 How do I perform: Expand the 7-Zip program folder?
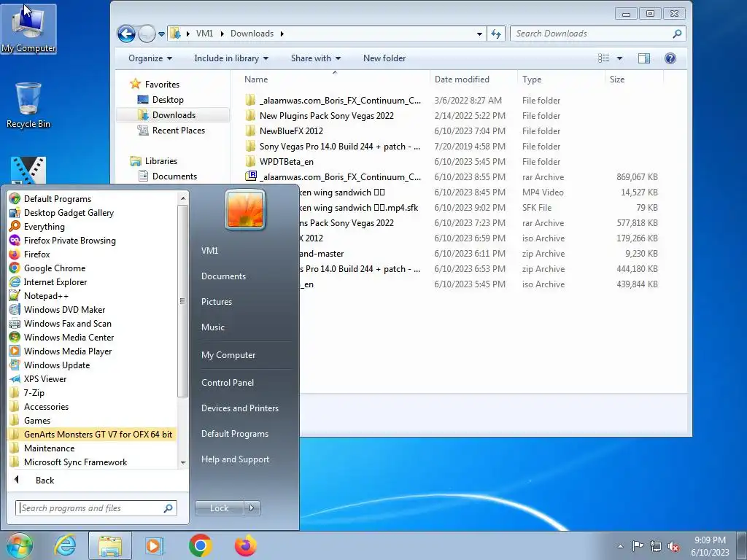coord(34,392)
